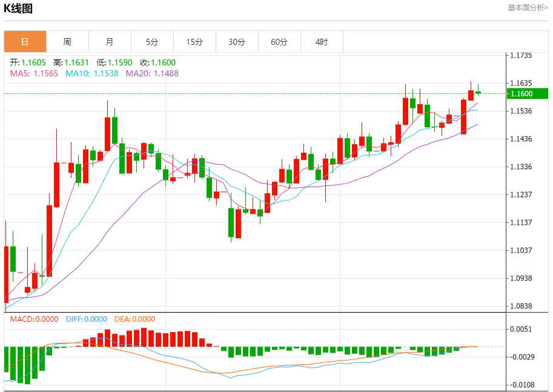The width and height of the screenshot is (553, 392).
Task: Choose the 30分 timeframe tab
Action: point(237,42)
